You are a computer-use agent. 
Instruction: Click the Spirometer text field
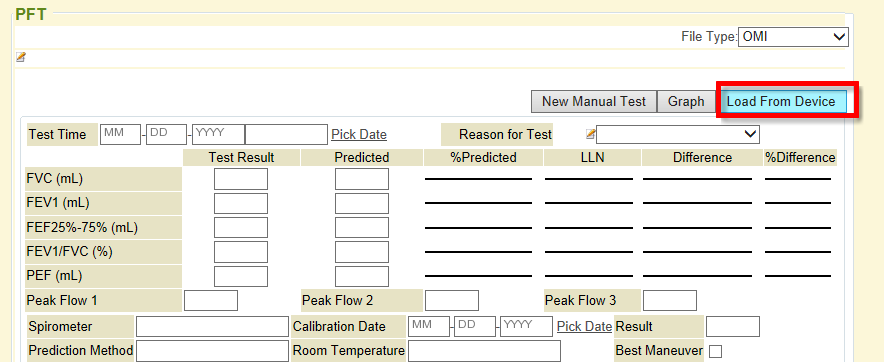[212, 326]
